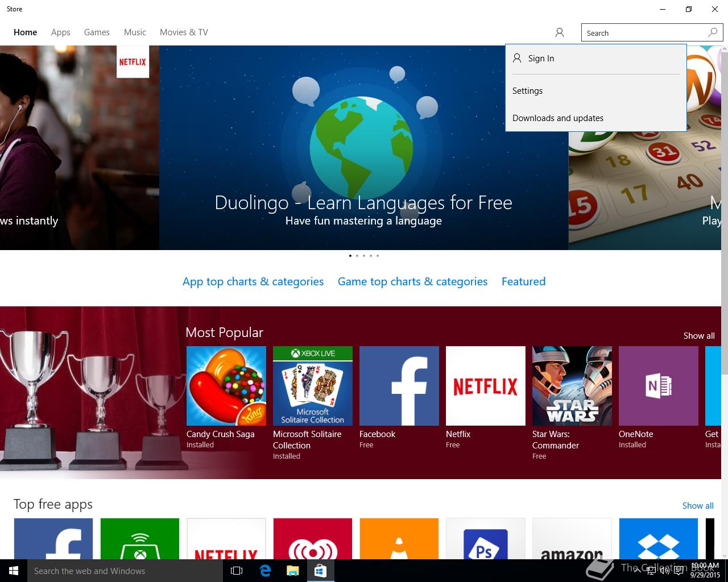Open the Facebook tile in Most Popular

(x=399, y=386)
